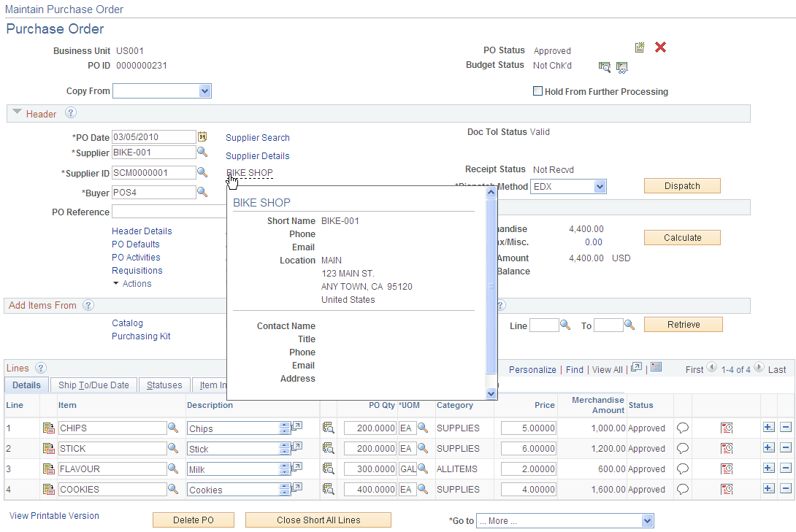Open the Statuses tab
The image size is (796, 532).
pos(164,385)
